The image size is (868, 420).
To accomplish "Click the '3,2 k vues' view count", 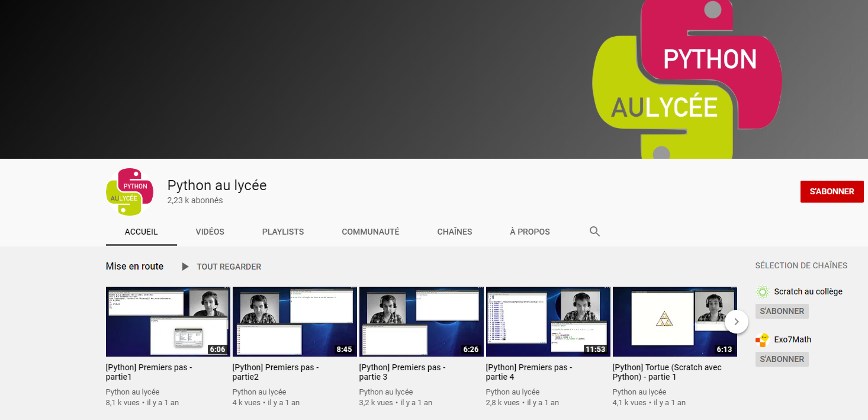I will pos(376,402).
